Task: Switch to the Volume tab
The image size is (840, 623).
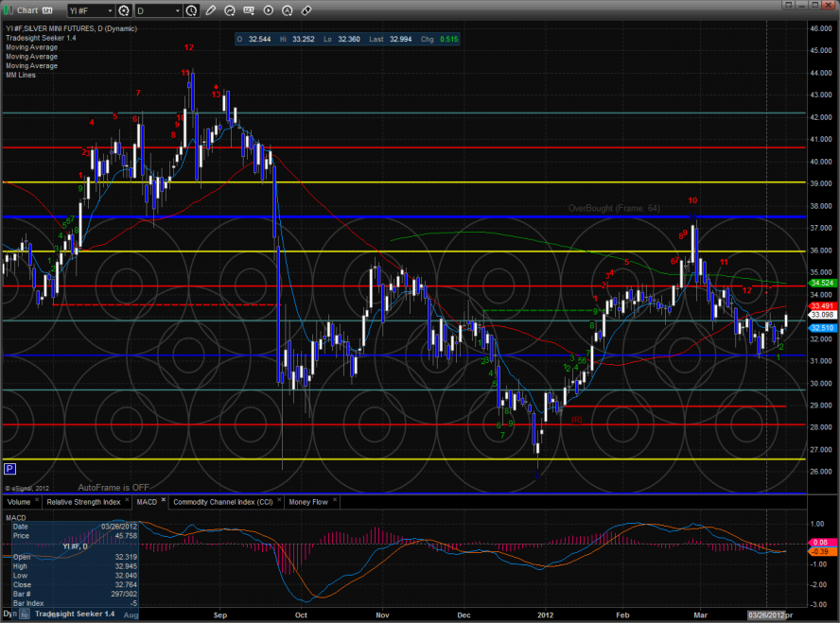Action: pos(19,501)
